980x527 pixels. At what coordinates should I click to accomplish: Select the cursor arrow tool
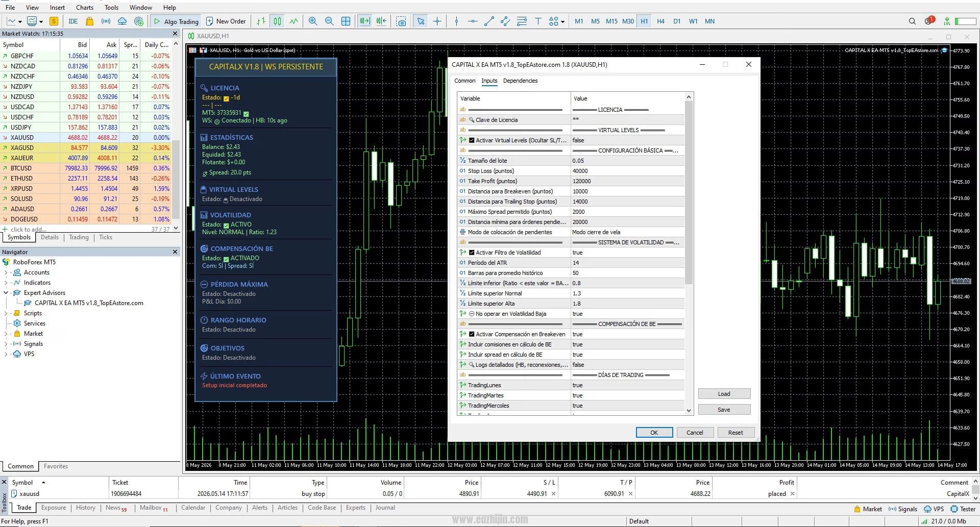point(421,21)
